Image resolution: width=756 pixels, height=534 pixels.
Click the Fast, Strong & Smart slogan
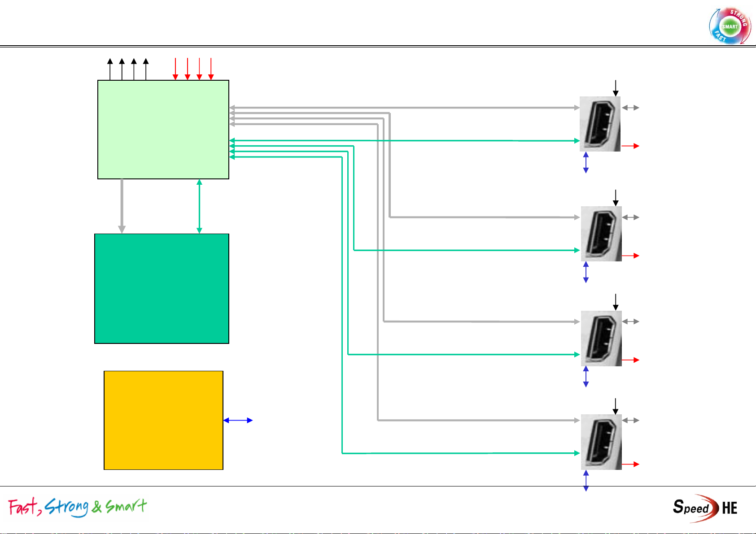click(x=78, y=507)
